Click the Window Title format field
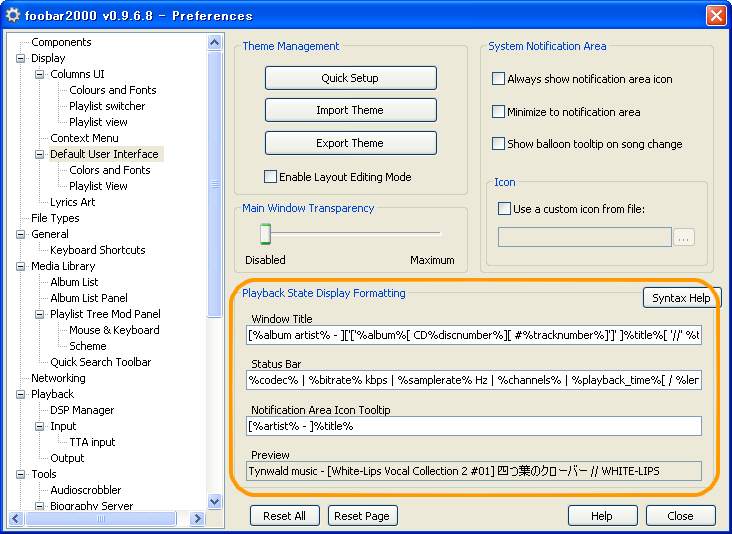The image size is (732, 534). [x=474, y=335]
